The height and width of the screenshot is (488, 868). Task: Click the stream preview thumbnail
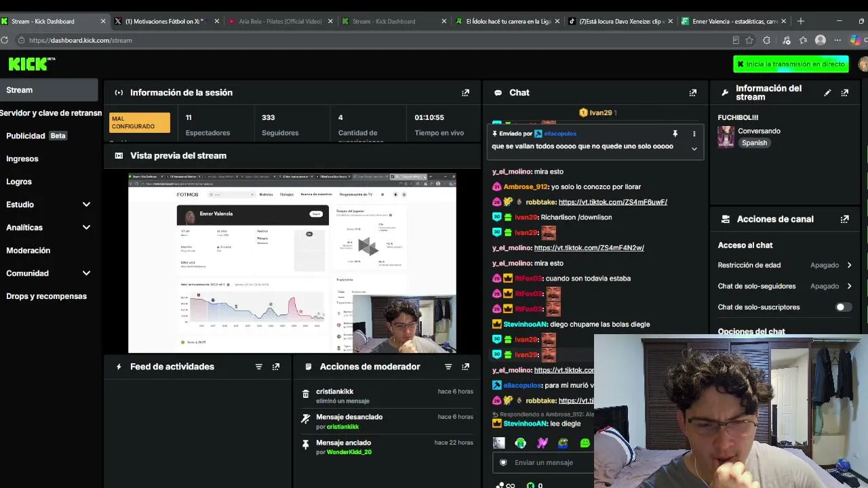[292, 263]
